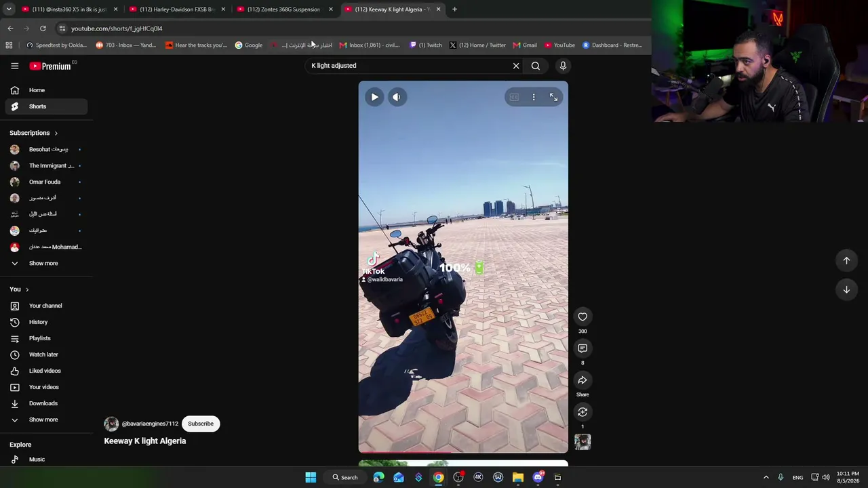Open the three-dot more options menu
The width and height of the screenshot is (868, 488).
pos(534,97)
